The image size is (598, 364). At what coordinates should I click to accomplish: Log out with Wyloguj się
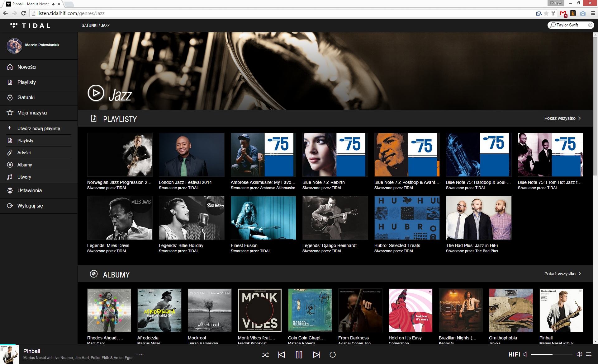pyautogui.click(x=39, y=206)
